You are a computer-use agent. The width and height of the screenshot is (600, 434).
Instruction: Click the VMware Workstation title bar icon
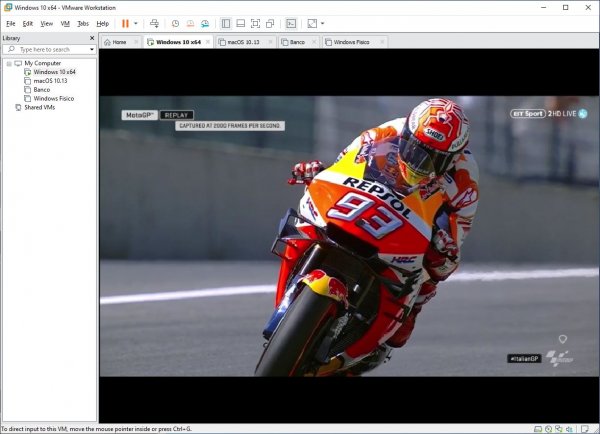(x=8, y=7)
